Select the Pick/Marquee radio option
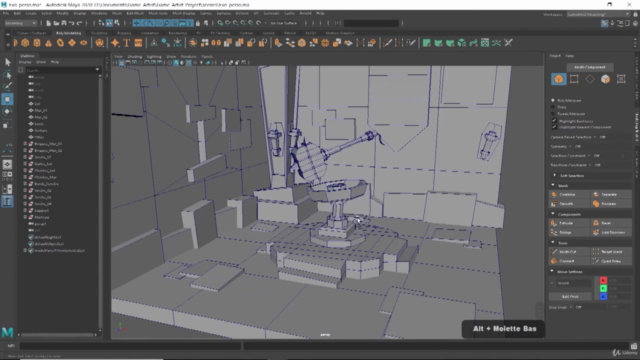The height and width of the screenshot is (360, 640). pyautogui.click(x=553, y=100)
